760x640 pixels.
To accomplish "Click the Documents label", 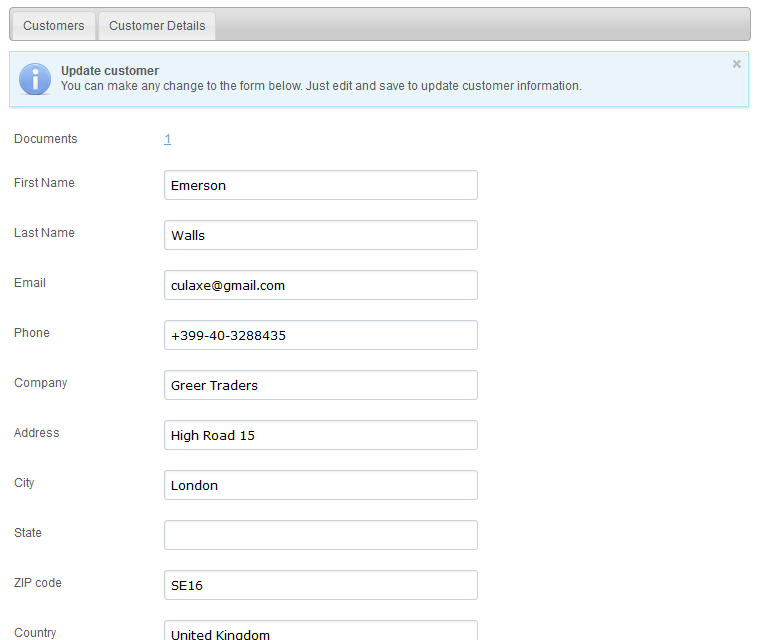I will click(x=46, y=139).
